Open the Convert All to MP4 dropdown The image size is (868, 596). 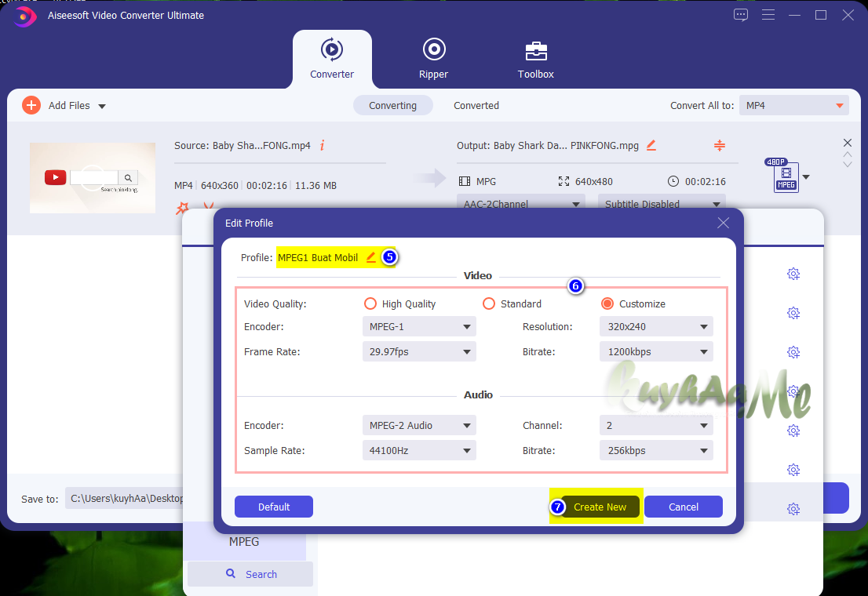(793, 105)
